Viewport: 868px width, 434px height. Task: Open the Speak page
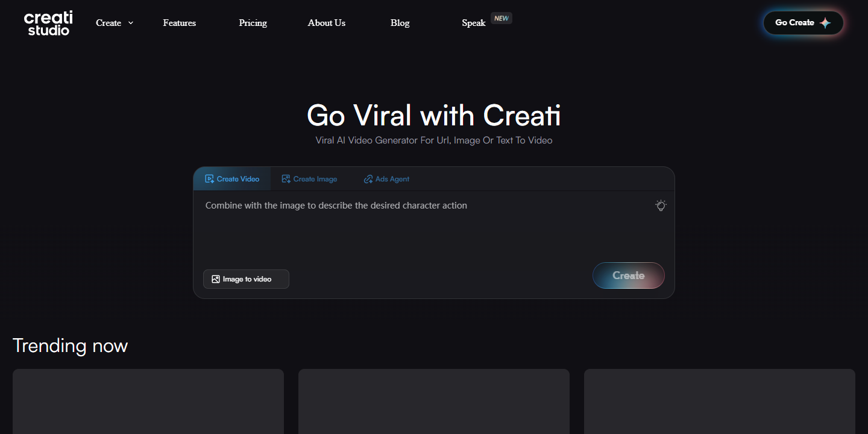[x=474, y=23]
